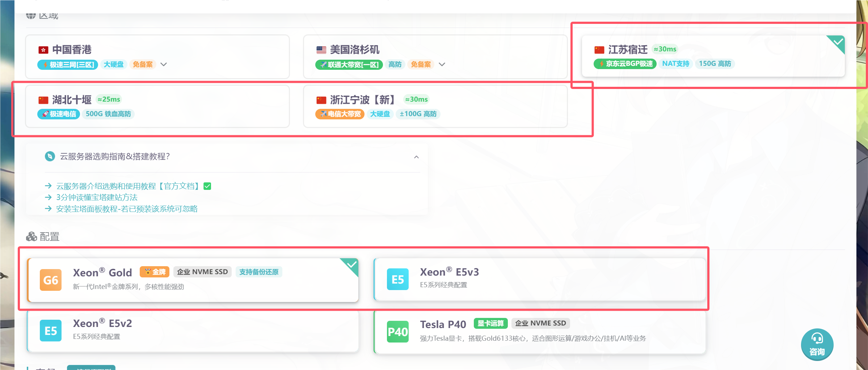
Task: Click the 新一代Intel®金牌系列 description text
Action: pyautogui.click(x=128, y=287)
